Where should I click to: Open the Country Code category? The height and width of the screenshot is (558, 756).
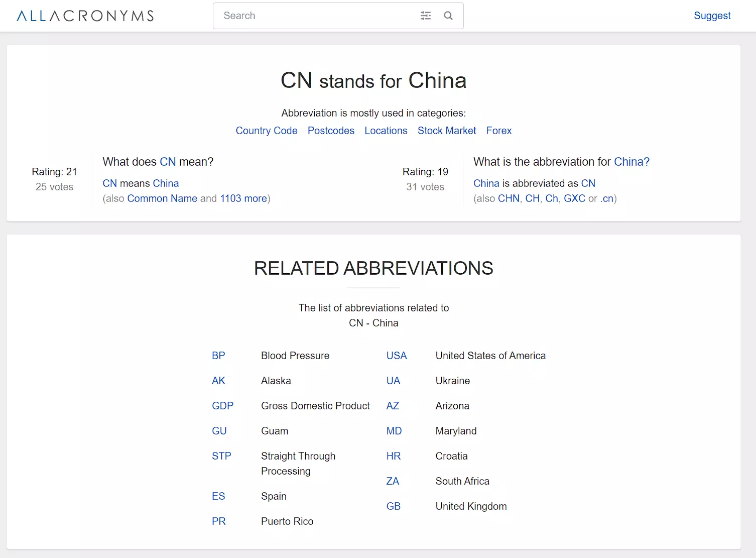click(x=266, y=131)
